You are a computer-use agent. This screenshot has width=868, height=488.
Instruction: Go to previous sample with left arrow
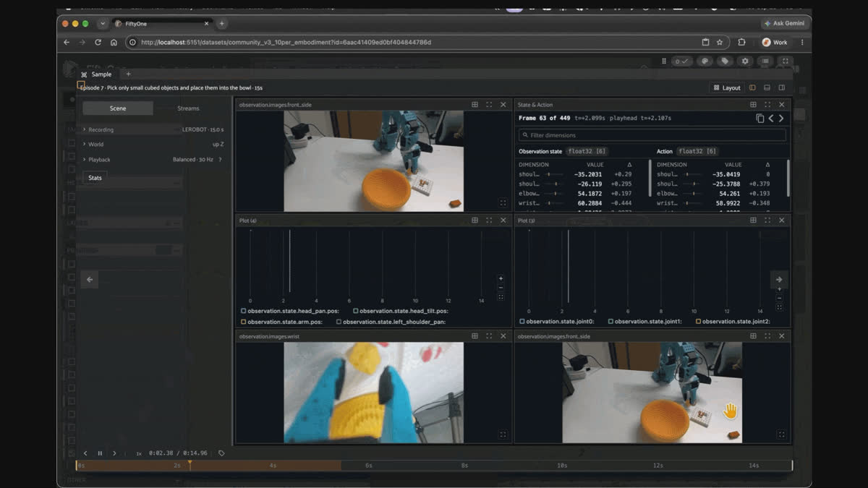[x=90, y=280]
